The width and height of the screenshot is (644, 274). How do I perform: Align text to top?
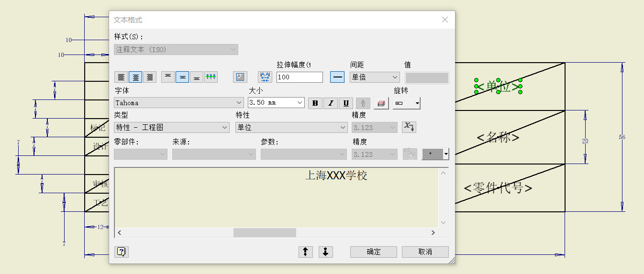[x=168, y=77]
